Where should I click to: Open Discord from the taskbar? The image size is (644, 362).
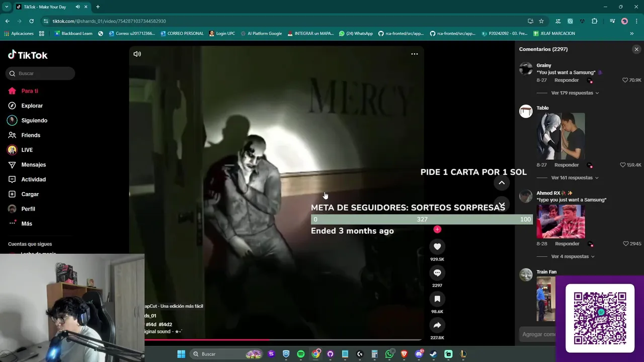coord(419,354)
